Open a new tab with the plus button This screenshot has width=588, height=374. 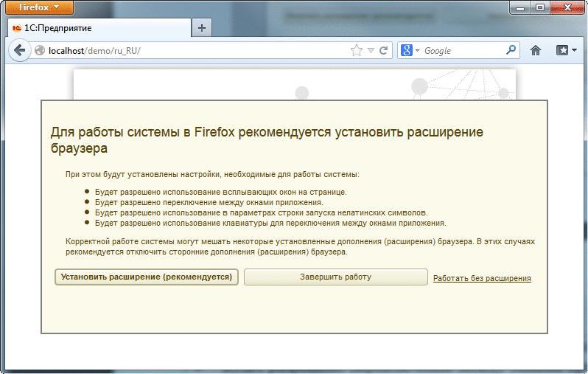[x=202, y=28]
